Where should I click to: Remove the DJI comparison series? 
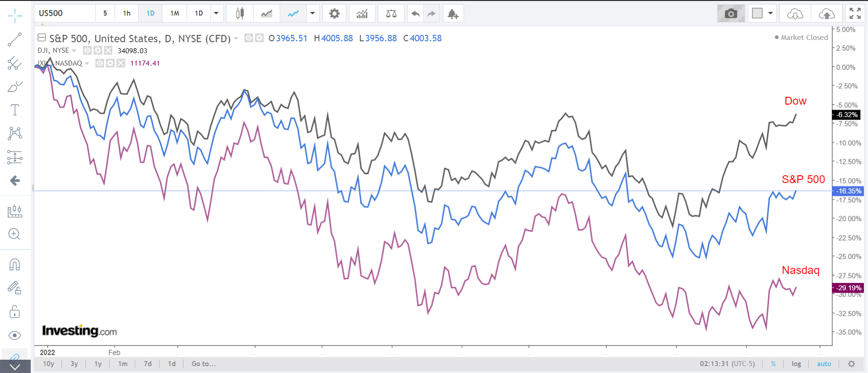(108, 50)
